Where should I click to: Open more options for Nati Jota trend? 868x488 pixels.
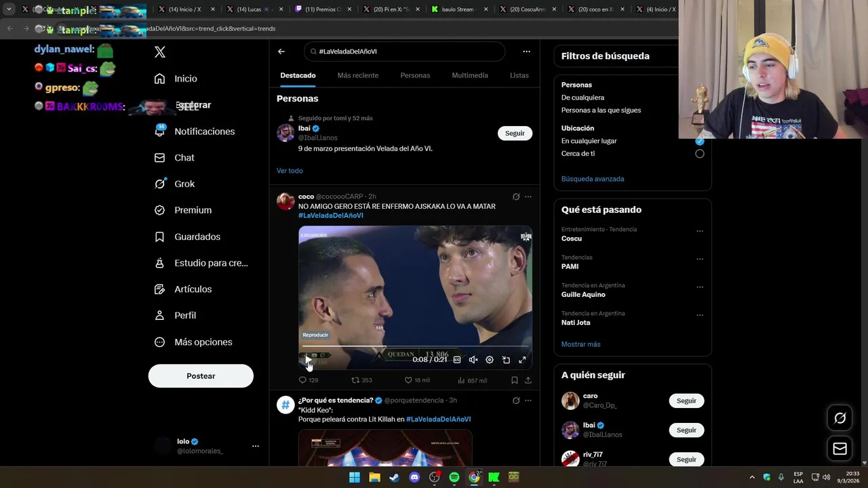point(699,315)
